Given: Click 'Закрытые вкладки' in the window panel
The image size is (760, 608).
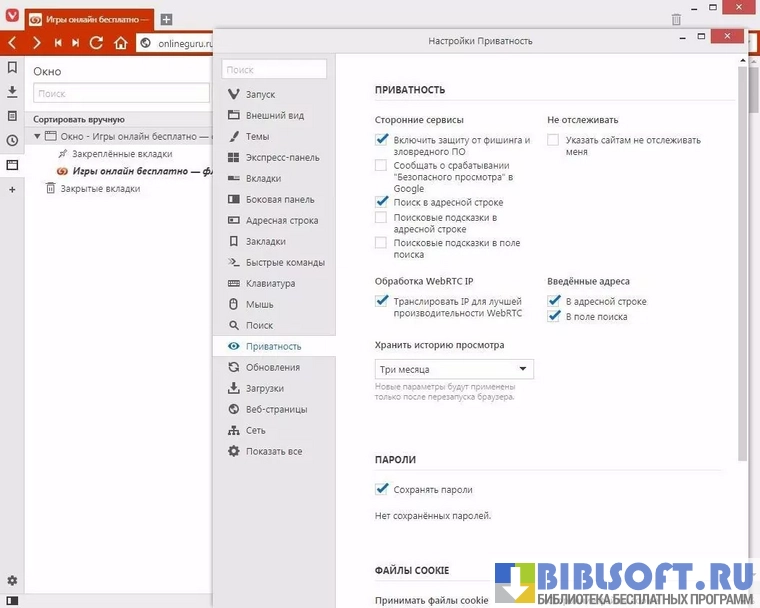Looking at the screenshot, I should [100, 188].
